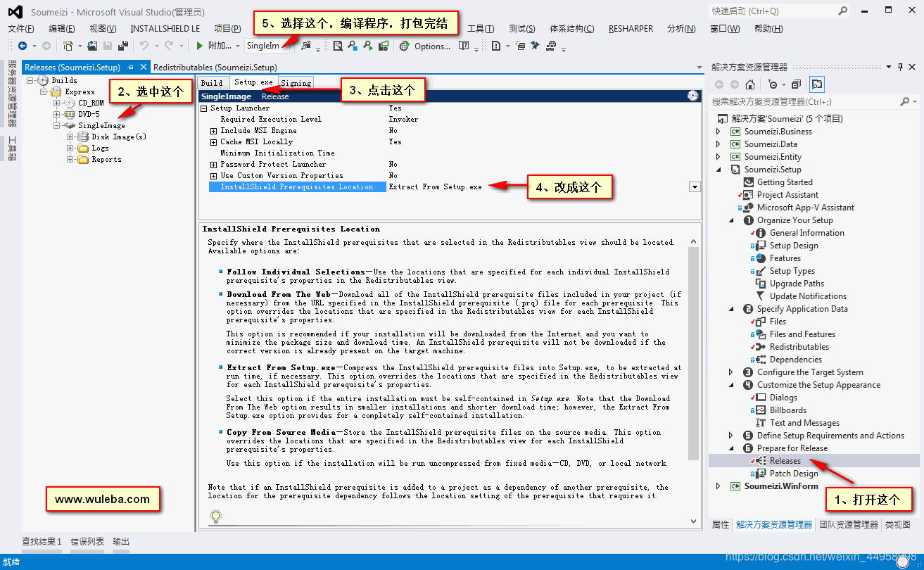Pin the Solution Explorer panel

[900, 67]
